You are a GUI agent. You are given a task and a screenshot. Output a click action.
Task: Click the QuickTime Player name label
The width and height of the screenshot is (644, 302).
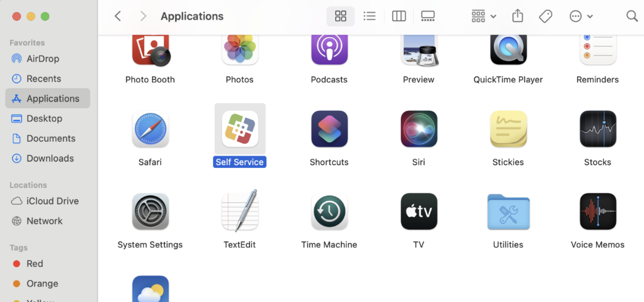click(x=508, y=79)
